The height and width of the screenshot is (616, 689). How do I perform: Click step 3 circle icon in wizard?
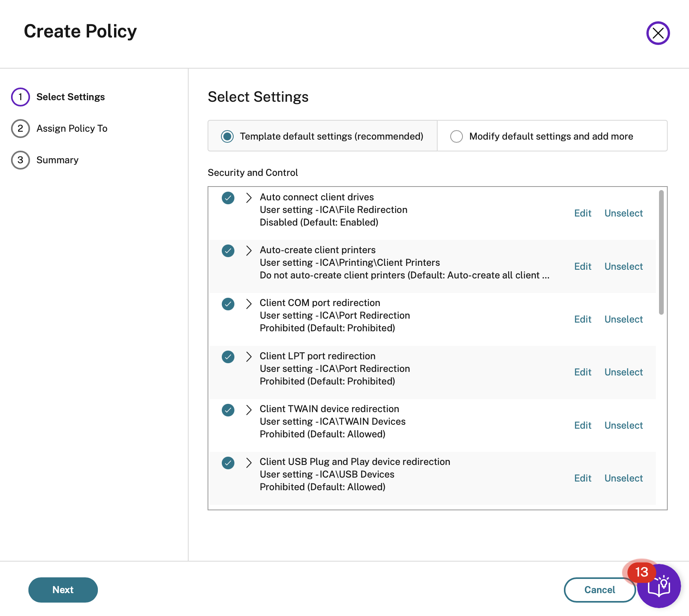pos(21,160)
